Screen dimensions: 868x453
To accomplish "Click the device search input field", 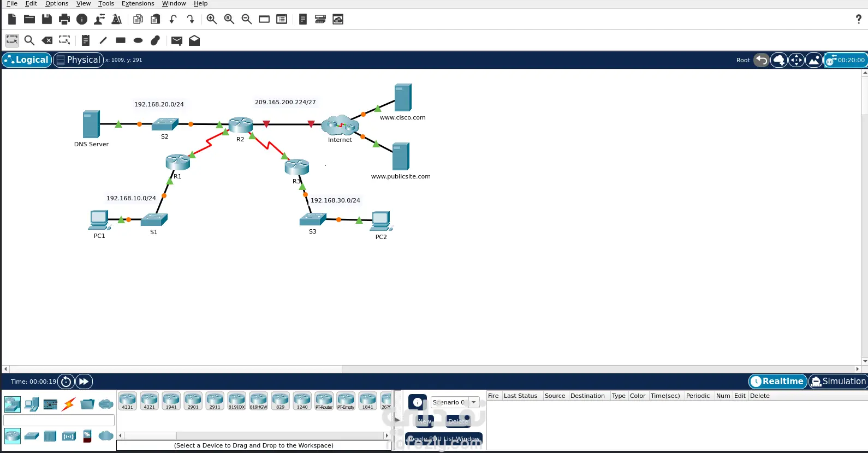I will (59, 420).
